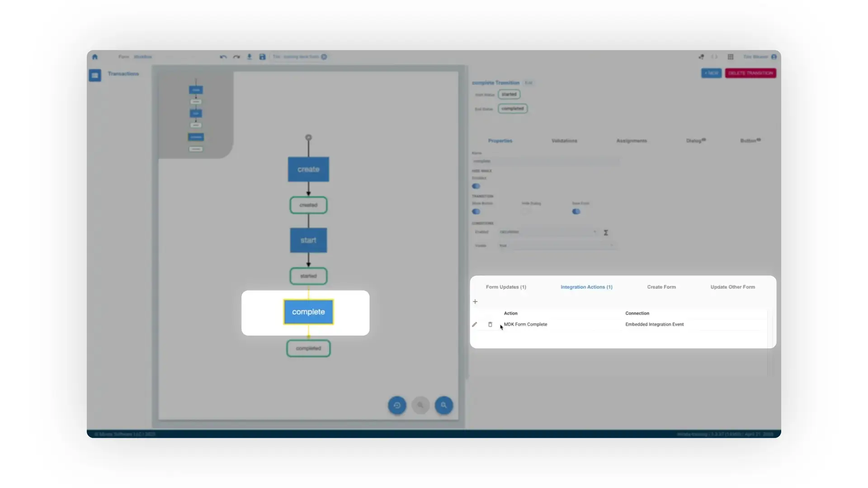Viewport: 868px width, 488px height.
Task: Click the download icon in the toolbar
Action: coord(250,56)
